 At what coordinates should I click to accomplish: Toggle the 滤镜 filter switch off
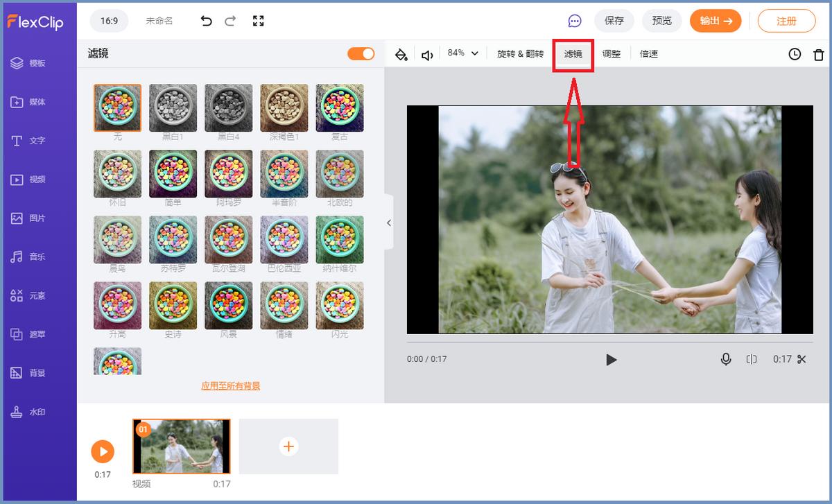[361, 53]
